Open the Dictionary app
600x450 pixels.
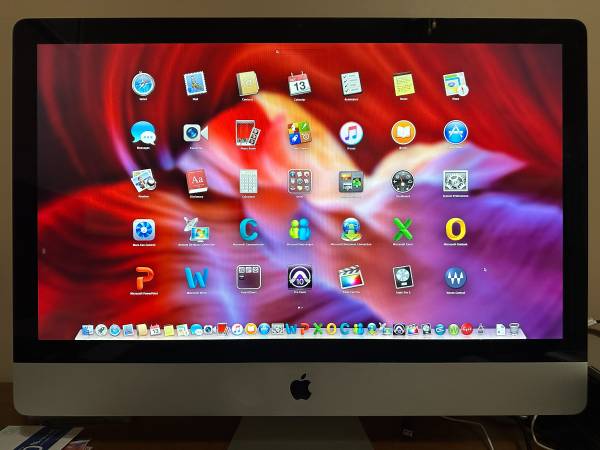tap(196, 181)
